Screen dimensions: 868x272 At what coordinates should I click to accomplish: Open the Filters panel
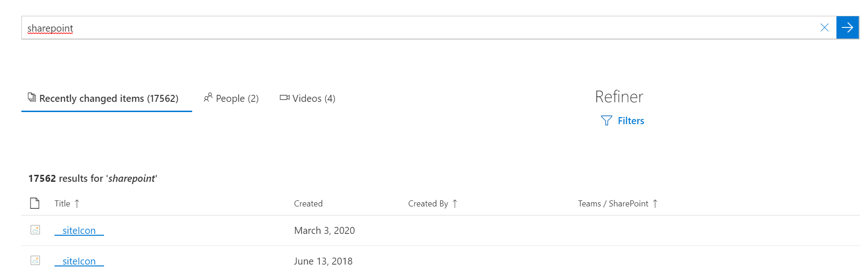coord(630,120)
